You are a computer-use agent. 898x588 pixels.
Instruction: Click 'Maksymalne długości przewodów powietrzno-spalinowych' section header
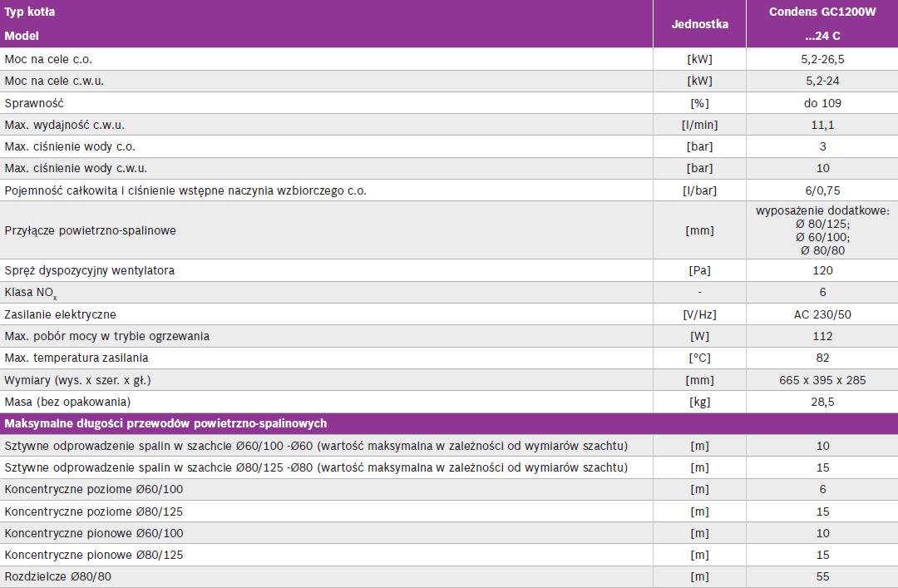click(165, 423)
